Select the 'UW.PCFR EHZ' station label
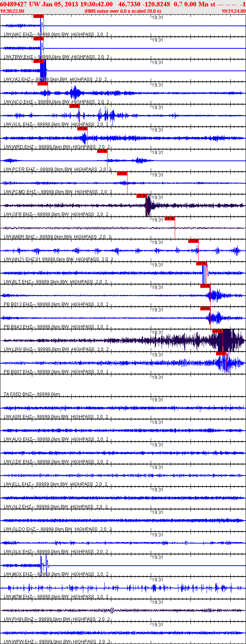This screenshot has width=246, height=644. coord(19,169)
